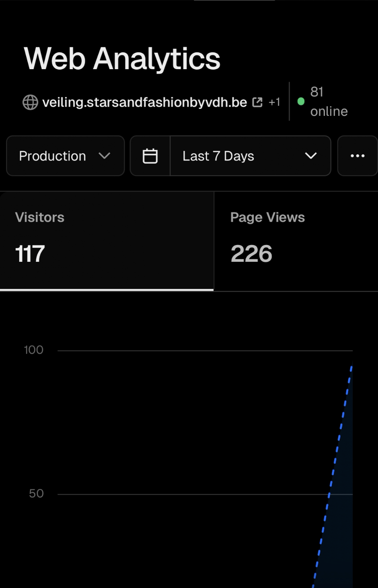Click the Web Analytics heading
The image size is (378, 588).
[122, 59]
